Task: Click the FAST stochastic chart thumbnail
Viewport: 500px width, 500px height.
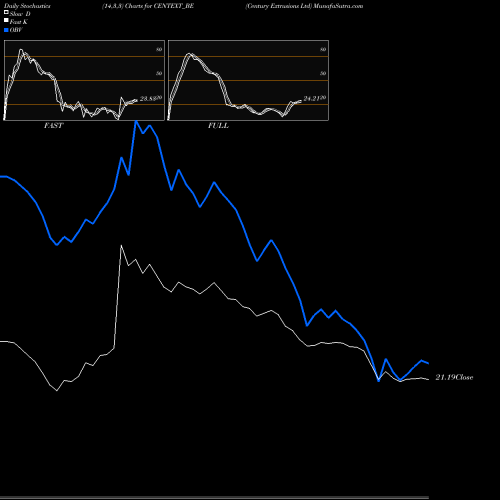Action: 84,80
